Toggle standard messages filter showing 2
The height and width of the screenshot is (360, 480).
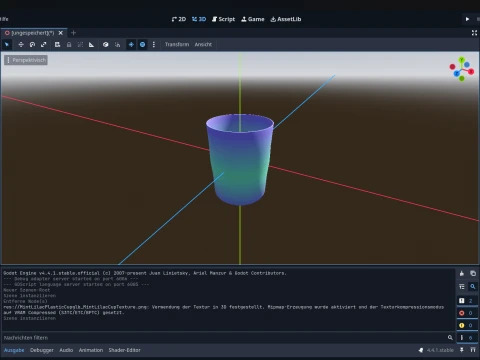466,301
